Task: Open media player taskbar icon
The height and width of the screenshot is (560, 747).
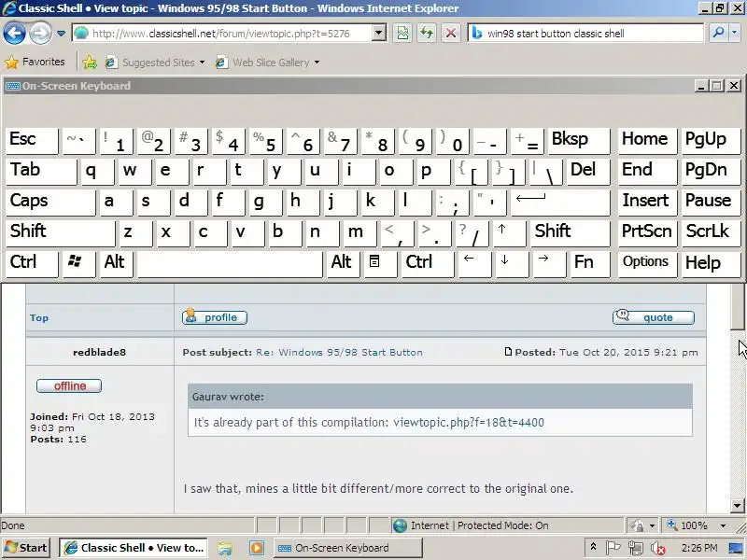Action: 256,548
